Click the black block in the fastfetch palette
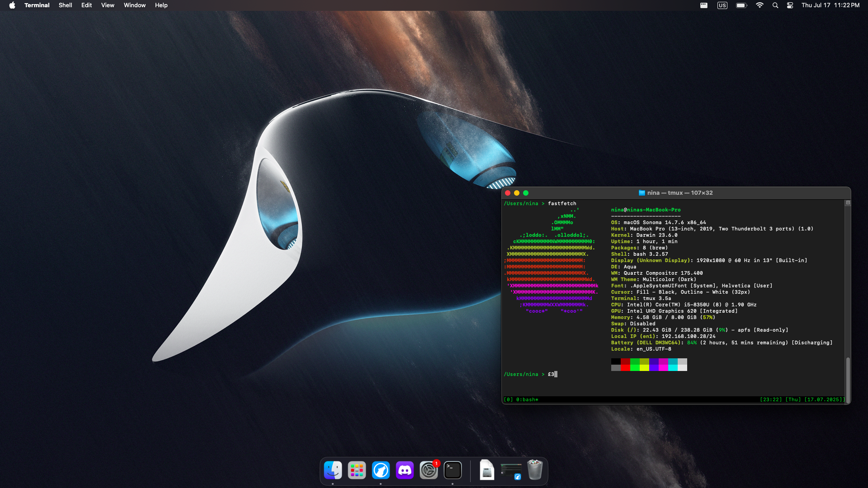Image resolution: width=868 pixels, height=488 pixels. [x=616, y=361]
